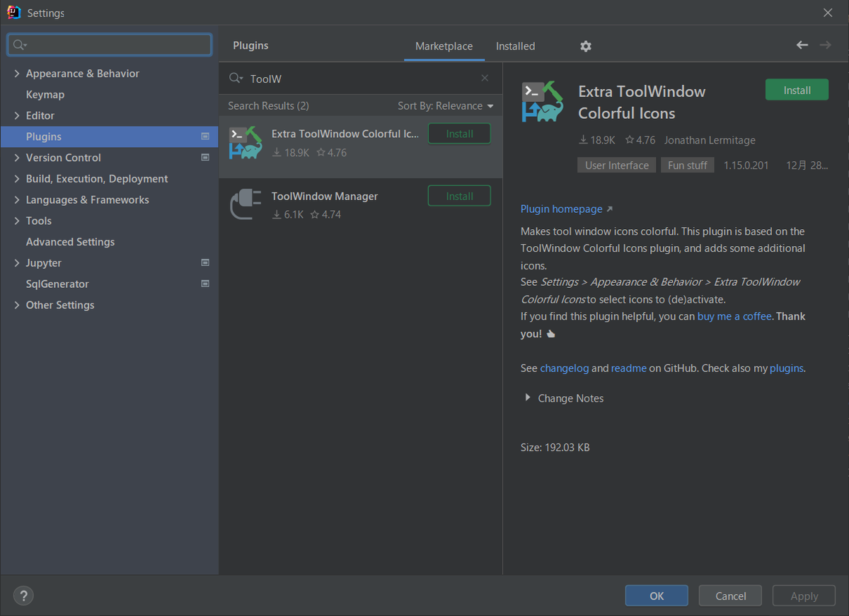
Task: Open the readme link
Action: [629, 368]
